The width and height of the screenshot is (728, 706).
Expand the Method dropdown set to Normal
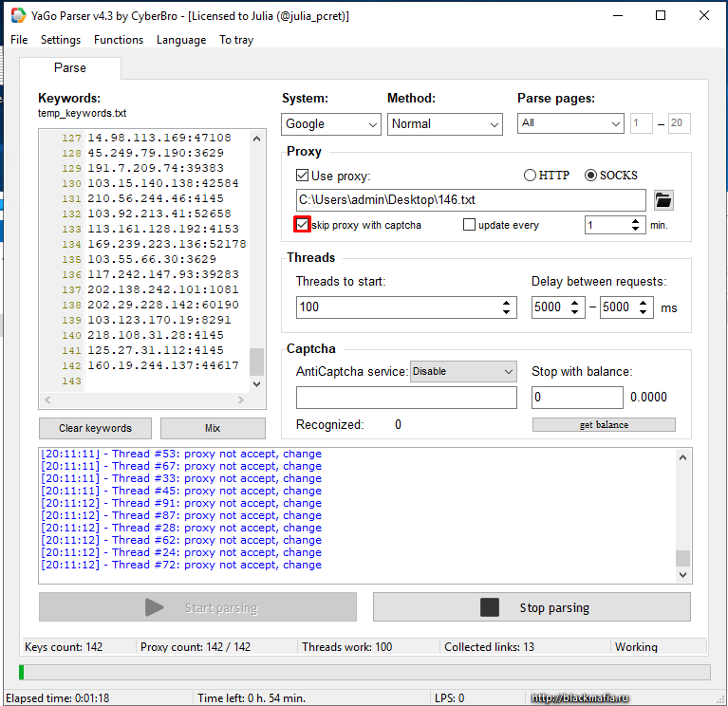[444, 124]
